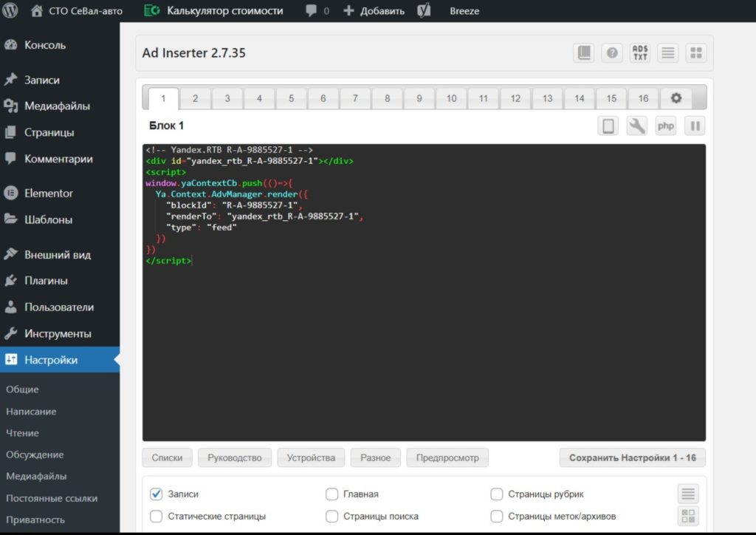Open general settings gear tab

point(676,98)
